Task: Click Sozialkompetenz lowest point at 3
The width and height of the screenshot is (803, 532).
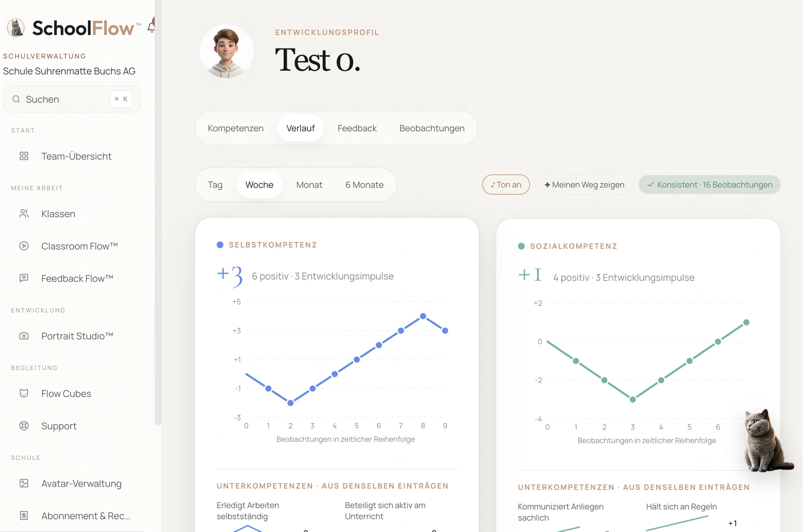Action: click(x=633, y=400)
